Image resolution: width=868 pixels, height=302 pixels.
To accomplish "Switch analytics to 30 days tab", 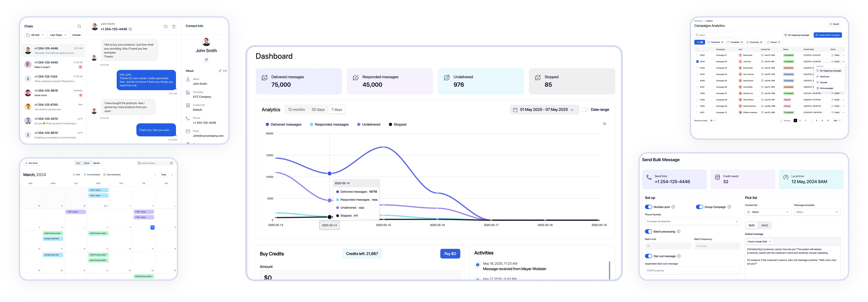I will point(318,110).
